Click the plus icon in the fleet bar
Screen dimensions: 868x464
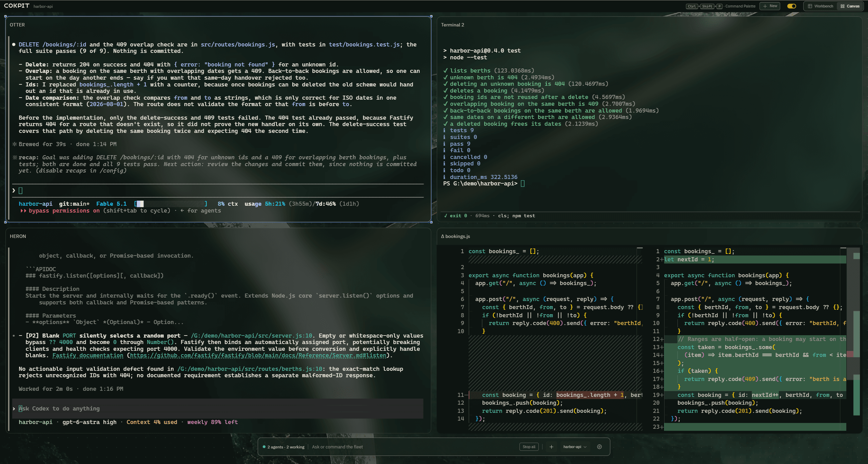pyautogui.click(x=551, y=447)
